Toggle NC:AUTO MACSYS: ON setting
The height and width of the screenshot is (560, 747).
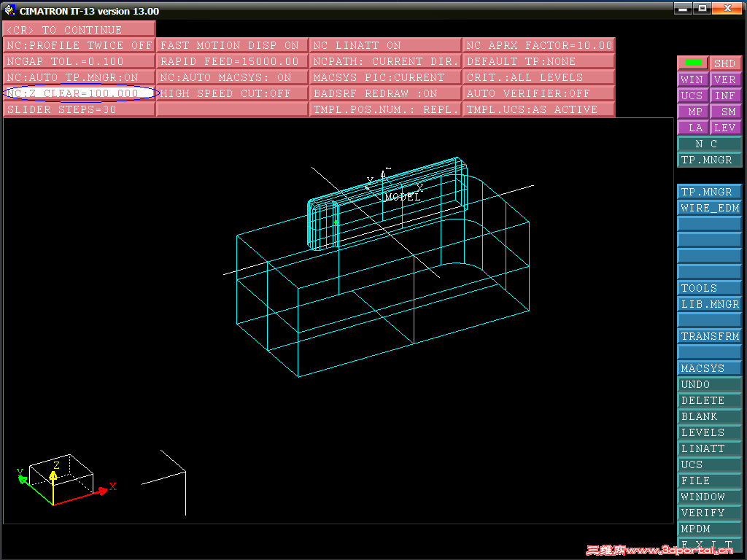coord(232,77)
